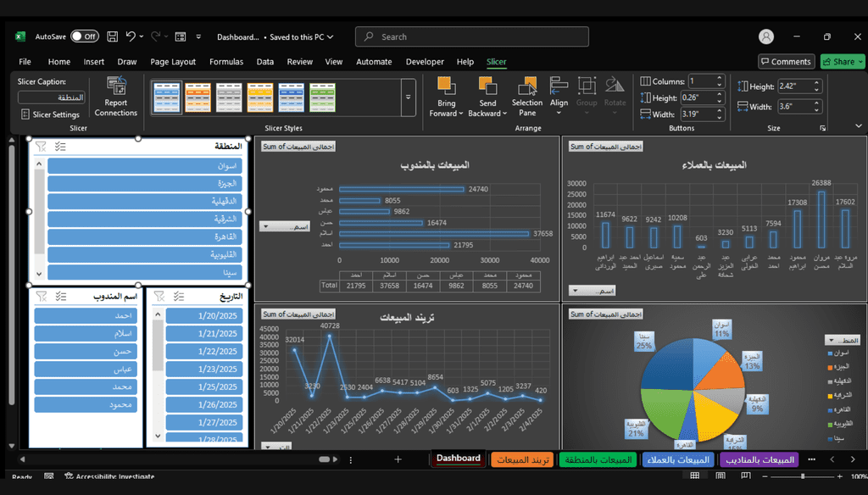Image resolution: width=868 pixels, height=495 pixels.
Task: Filter the region slicer by الجيزة
Action: point(144,184)
